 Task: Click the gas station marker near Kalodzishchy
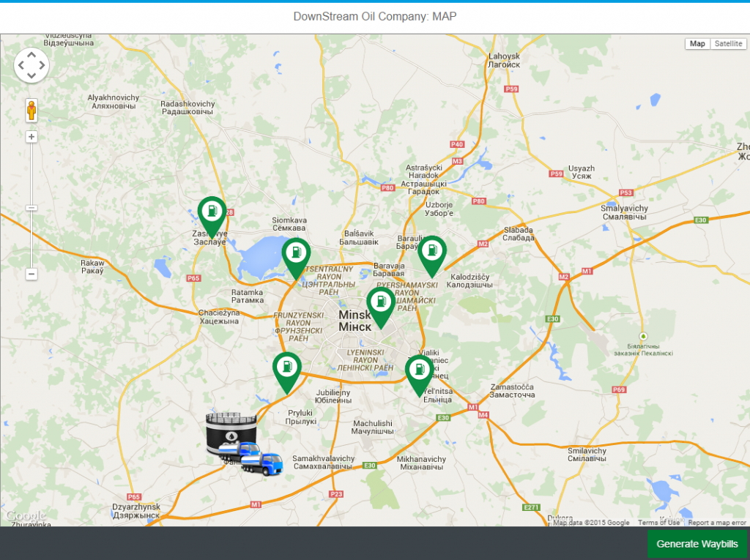coord(432,256)
